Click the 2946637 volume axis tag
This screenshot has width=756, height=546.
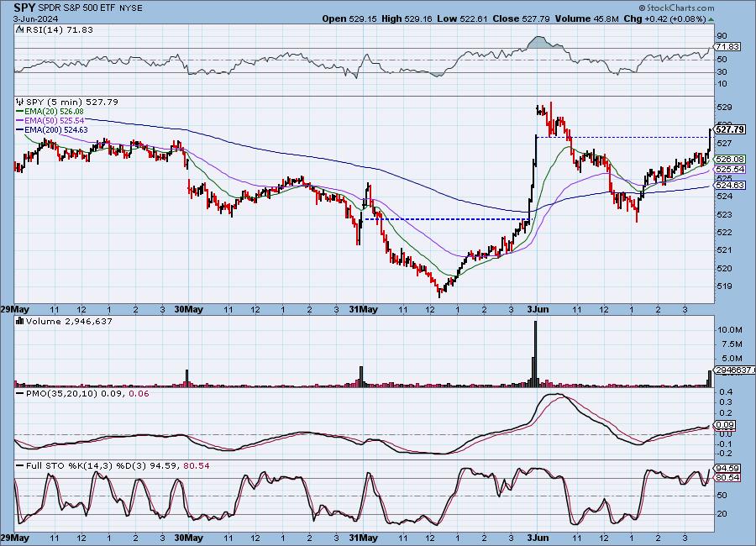[735, 370]
